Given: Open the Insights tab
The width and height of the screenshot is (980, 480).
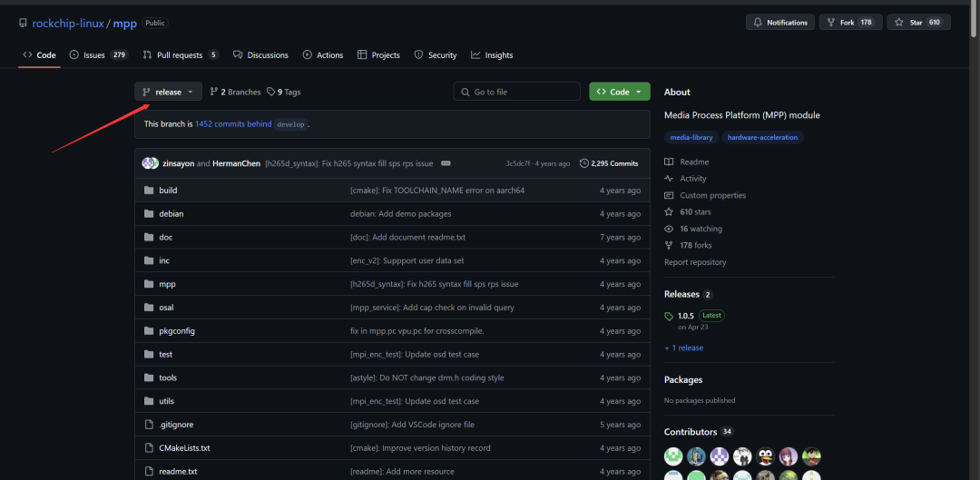Looking at the screenshot, I should pos(492,55).
